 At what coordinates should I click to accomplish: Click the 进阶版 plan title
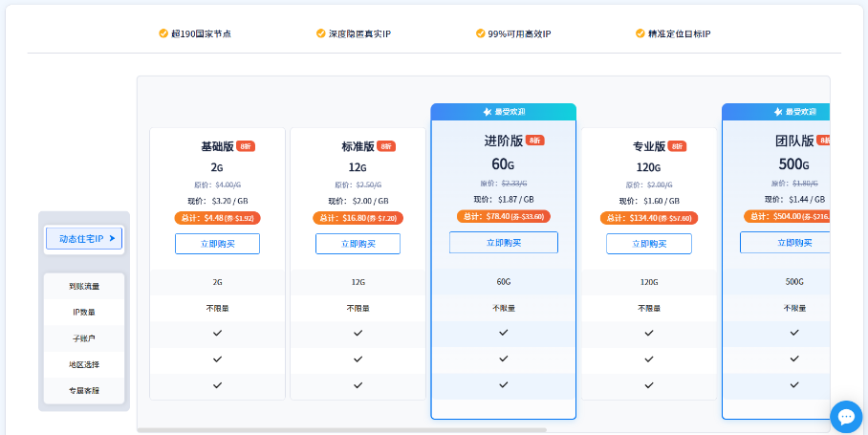(x=503, y=141)
